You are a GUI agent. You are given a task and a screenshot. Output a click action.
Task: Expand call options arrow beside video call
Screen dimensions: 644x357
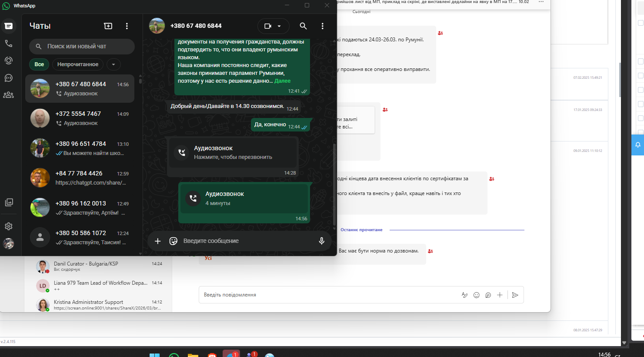pos(280,26)
